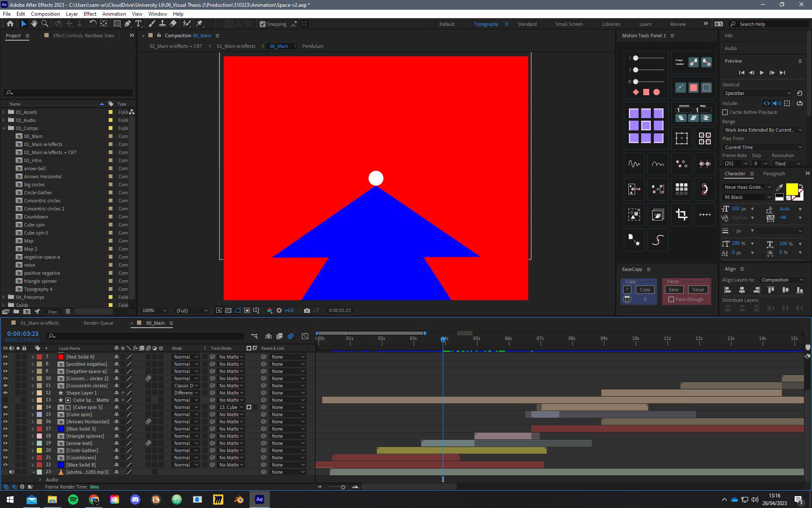Open After Effects from Windows taskbar

tap(259, 500)
